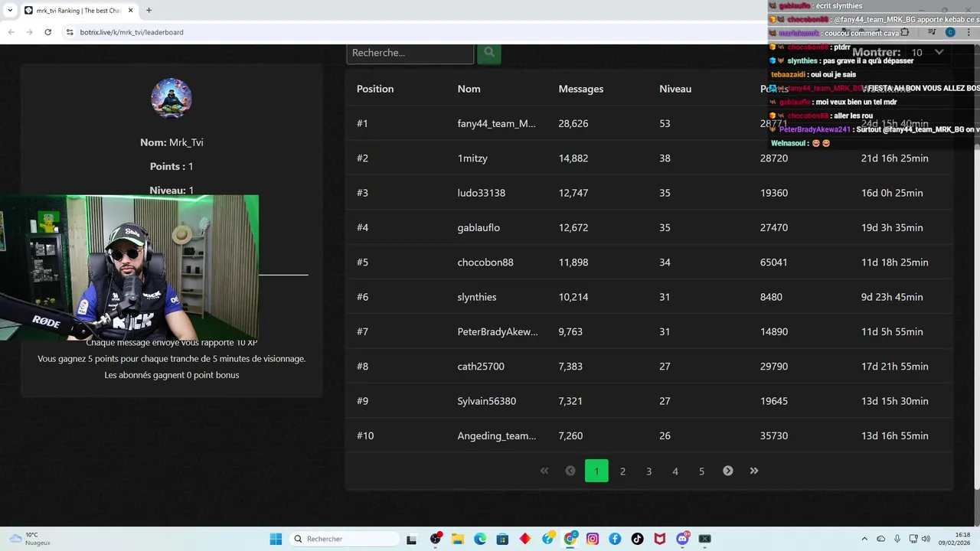Image resolution: width=980 pixels, height=551 pixels.
Task: Click the Nom column header
Action: coord(469,89)
